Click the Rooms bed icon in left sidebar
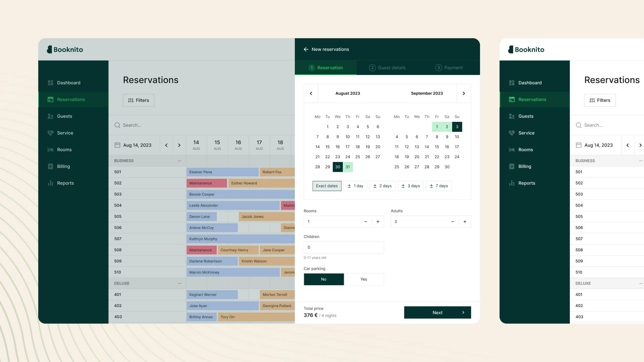 50,150
